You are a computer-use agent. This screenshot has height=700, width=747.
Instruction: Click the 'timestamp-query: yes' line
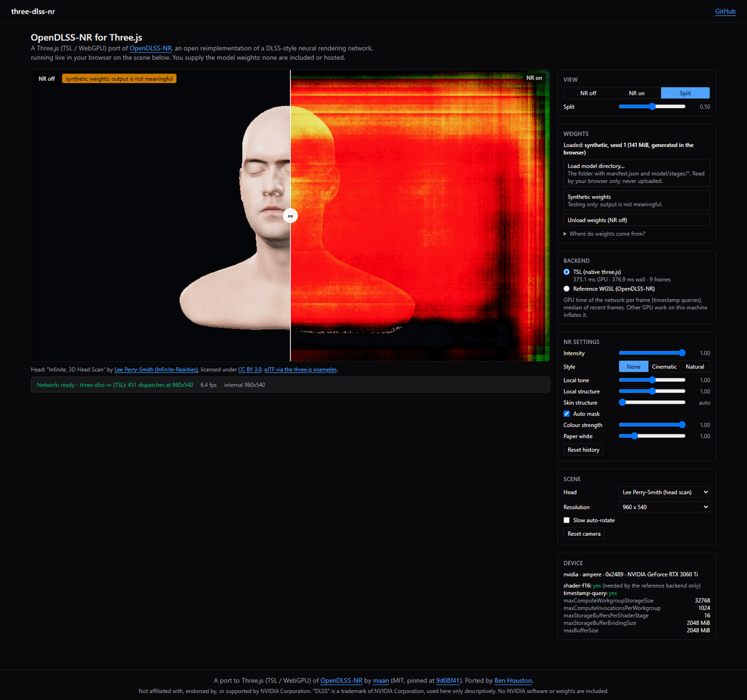pos(590,593)
